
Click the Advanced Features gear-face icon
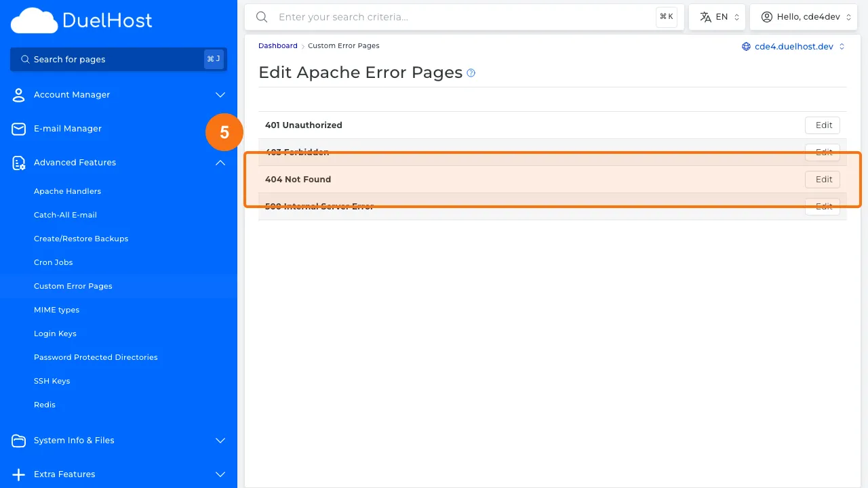tap(18, 162)
